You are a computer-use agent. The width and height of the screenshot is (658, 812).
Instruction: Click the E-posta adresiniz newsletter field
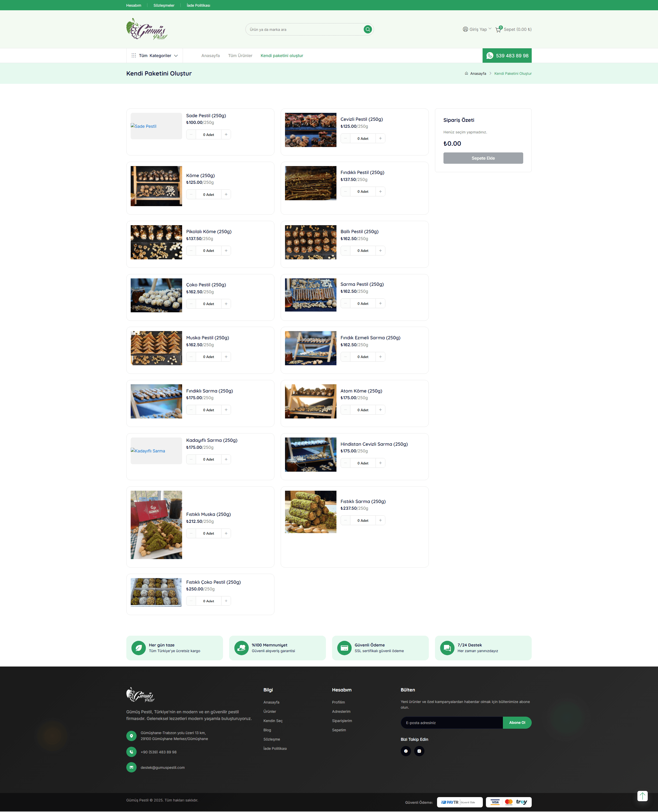[x=451, y=723]
